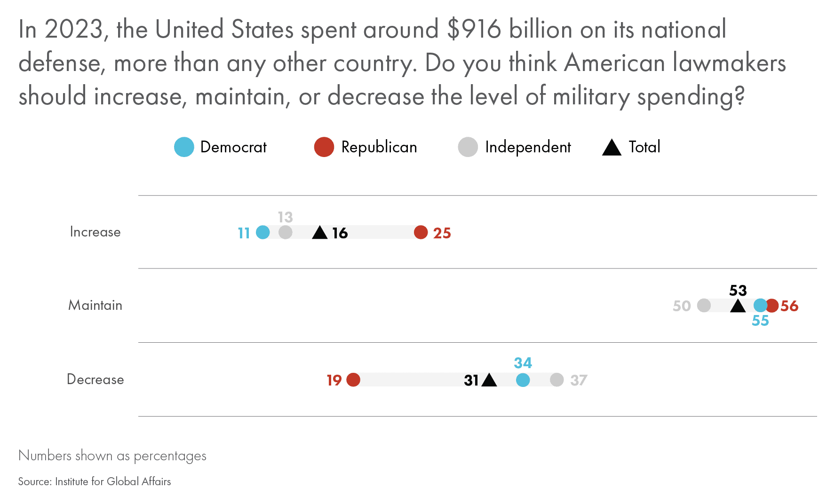Click the "Independent" legend text
The width and height of the screenshot is (835, 504).
(528, 147)
